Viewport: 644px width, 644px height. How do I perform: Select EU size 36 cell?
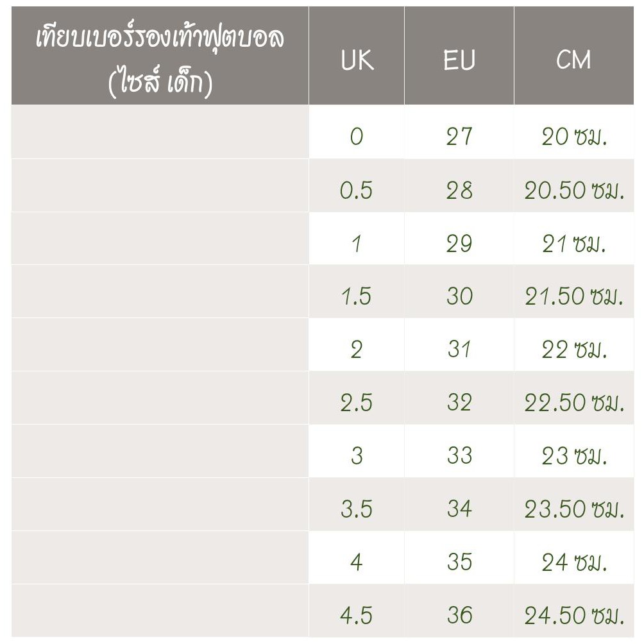(459, 616)
